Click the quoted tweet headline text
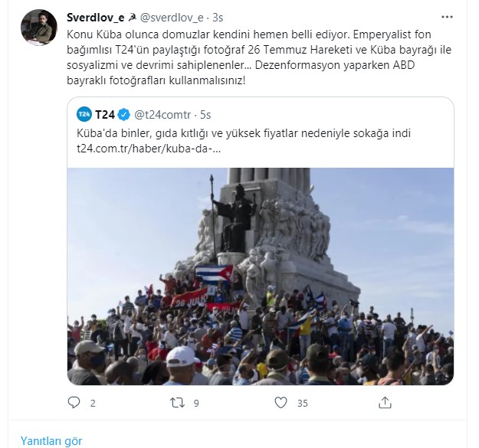This screenshot has height=448, width=479. pos(244,133)
